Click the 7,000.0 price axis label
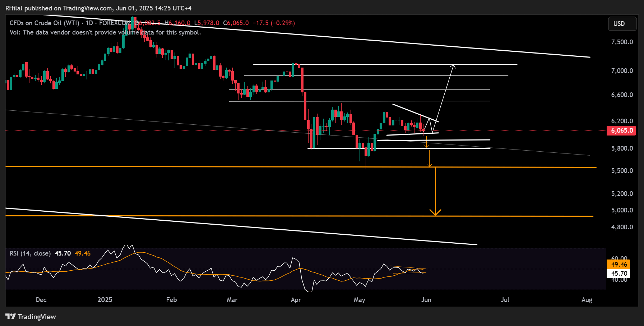644x326 pixels. (622, 71)
